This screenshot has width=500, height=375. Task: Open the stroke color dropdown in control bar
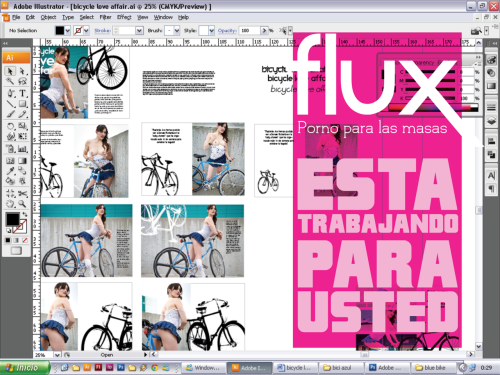pos(86,31)
